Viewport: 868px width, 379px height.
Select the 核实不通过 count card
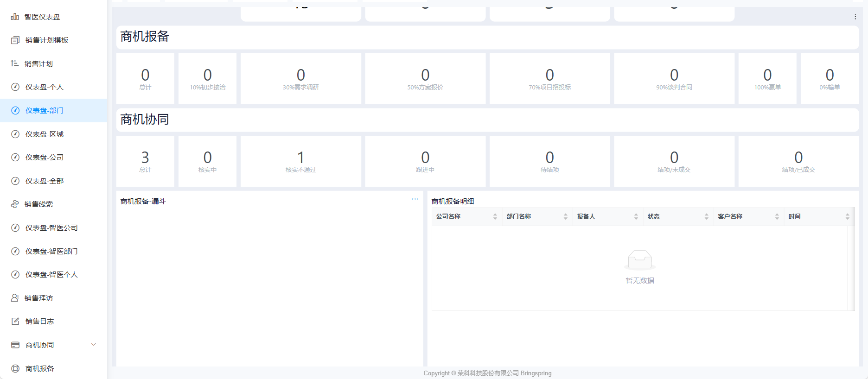click(300, 161)
